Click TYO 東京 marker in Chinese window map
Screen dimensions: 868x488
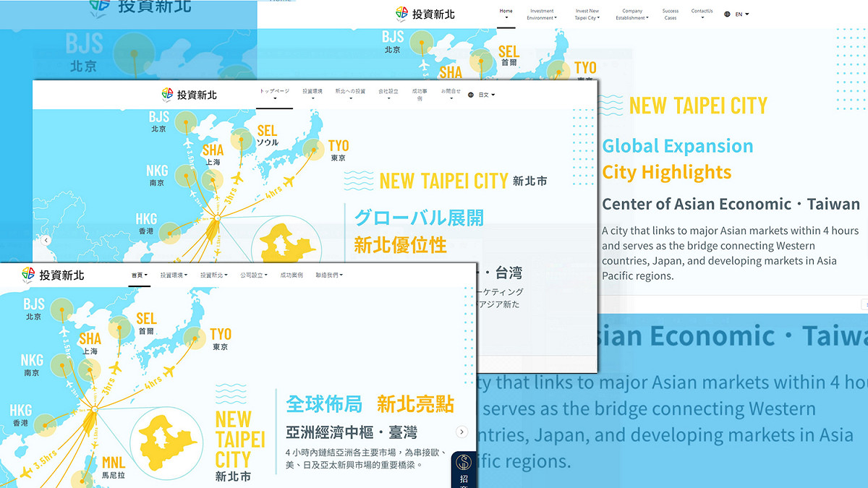pyautogui.click(x=195, y=338)
